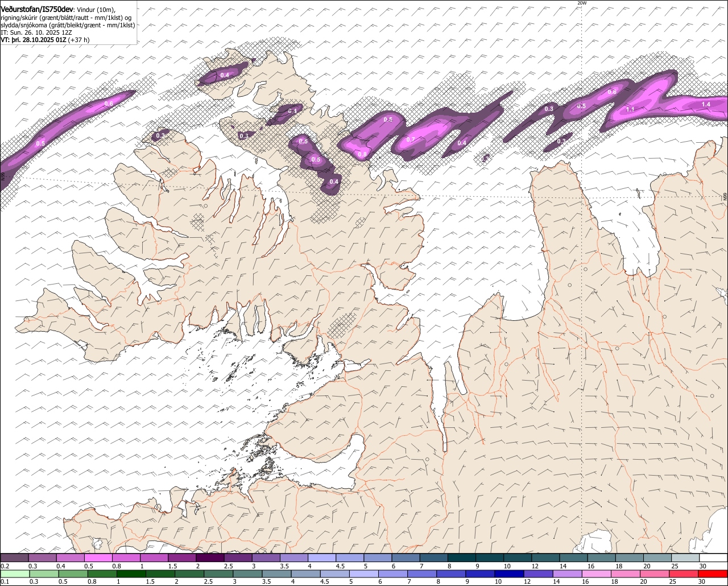Select the royal blue 8 rain swatch

pos(450,573)
